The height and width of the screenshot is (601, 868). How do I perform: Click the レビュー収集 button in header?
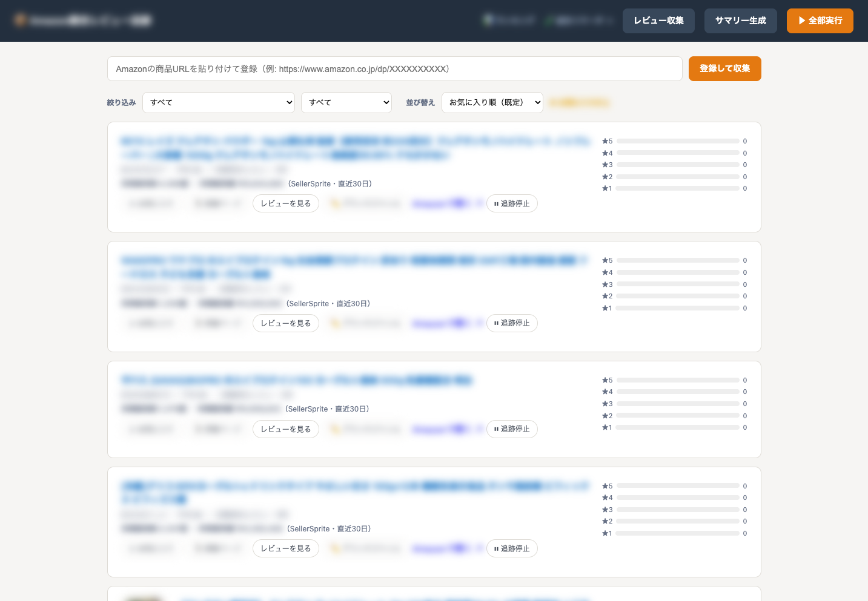(x=658, y=21)
